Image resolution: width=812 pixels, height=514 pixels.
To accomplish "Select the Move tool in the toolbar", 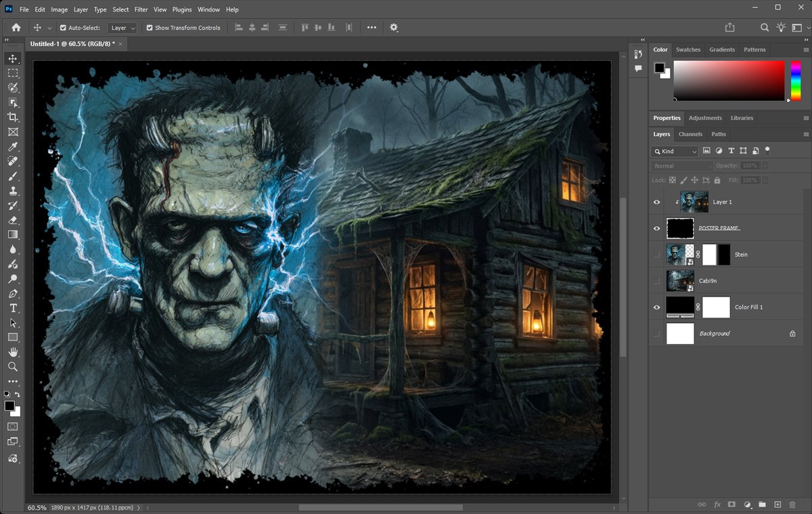I will point(12,59).
